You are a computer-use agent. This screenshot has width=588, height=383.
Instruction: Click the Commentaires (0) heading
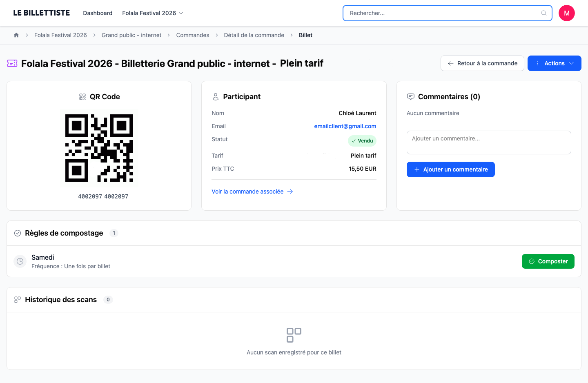tap(449, 97)
